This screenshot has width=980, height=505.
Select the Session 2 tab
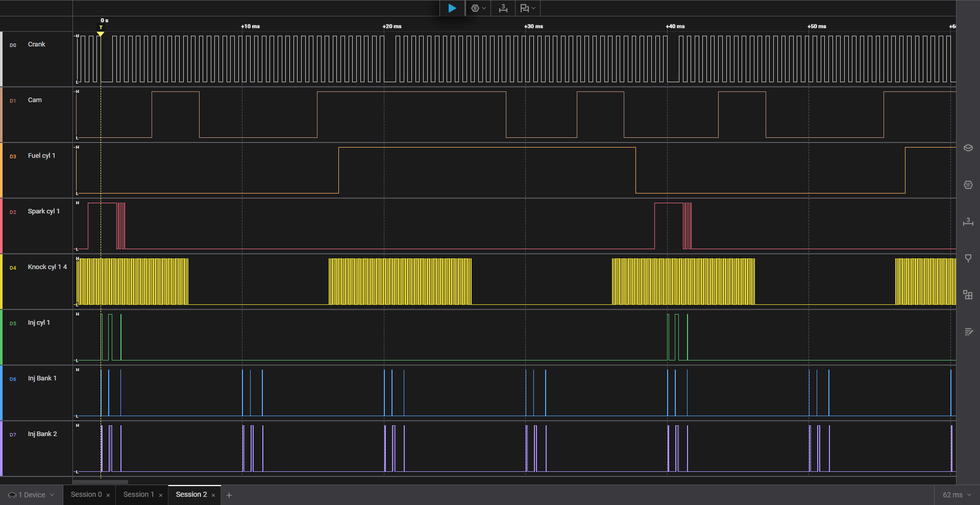(191, 495)
